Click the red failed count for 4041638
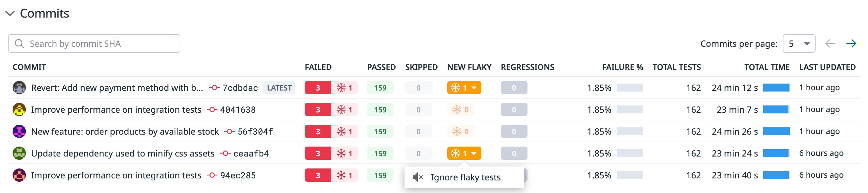This screenshot has width=868, height=193. pos(318,109)
